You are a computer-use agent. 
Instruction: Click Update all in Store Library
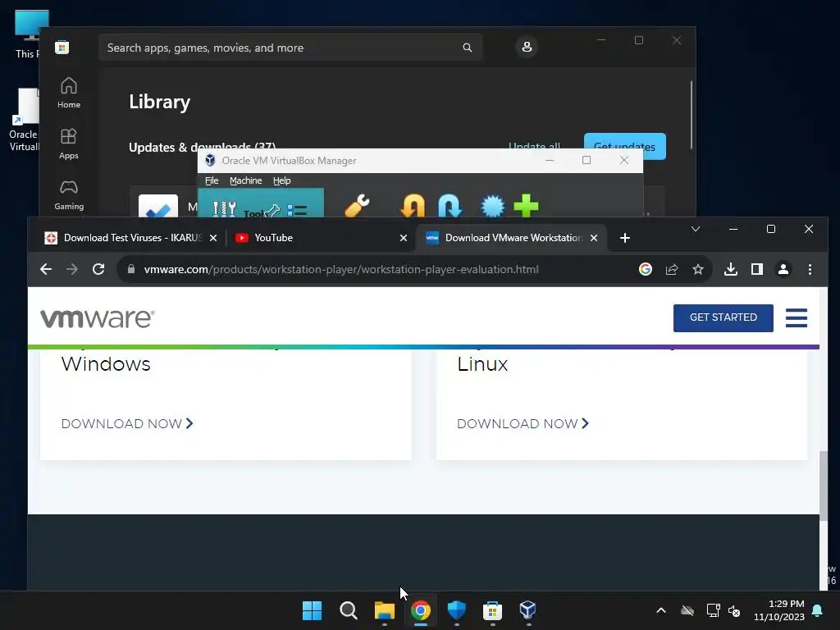coord(534,146)
